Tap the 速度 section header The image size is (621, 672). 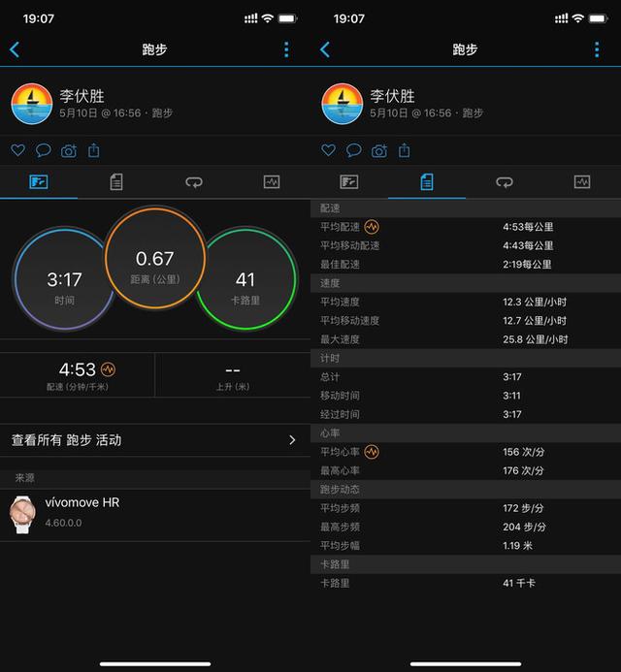[466, 283]
